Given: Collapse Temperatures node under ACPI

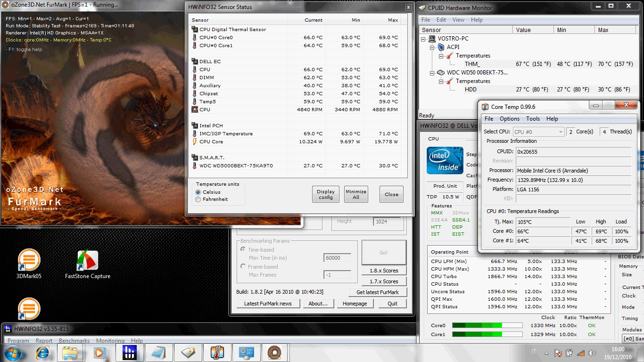Looking at the screenshot, I should click(442, 56).
